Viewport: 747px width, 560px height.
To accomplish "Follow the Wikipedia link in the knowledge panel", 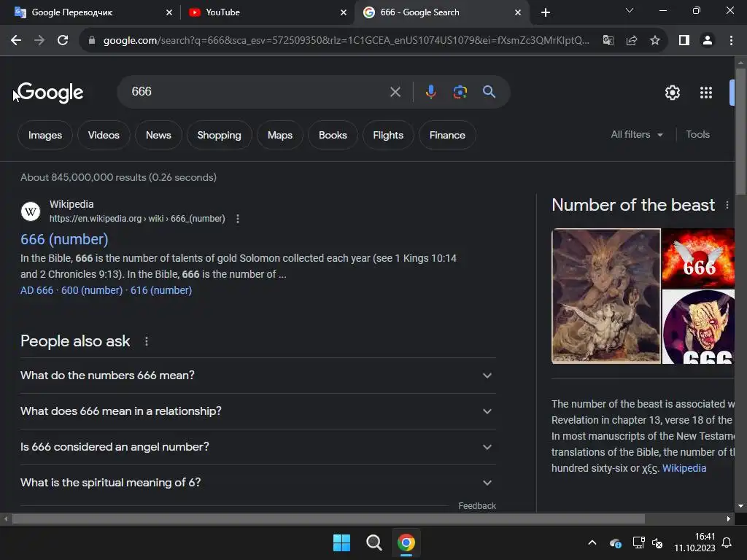I will (x=684, y=468).
